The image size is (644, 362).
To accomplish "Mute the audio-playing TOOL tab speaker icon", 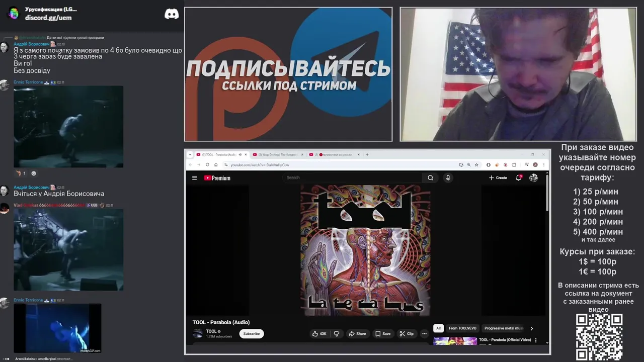I will tap(240, 154).
